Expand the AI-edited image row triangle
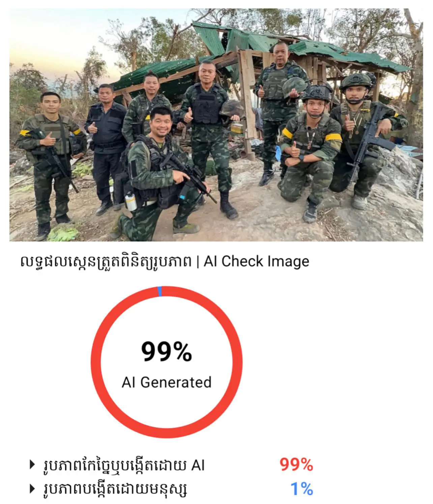The height and width of the screenshot is (504, 433). 32,465
